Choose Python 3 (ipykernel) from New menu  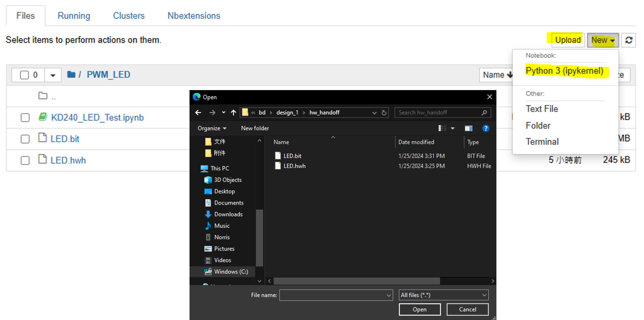(564, 71)
